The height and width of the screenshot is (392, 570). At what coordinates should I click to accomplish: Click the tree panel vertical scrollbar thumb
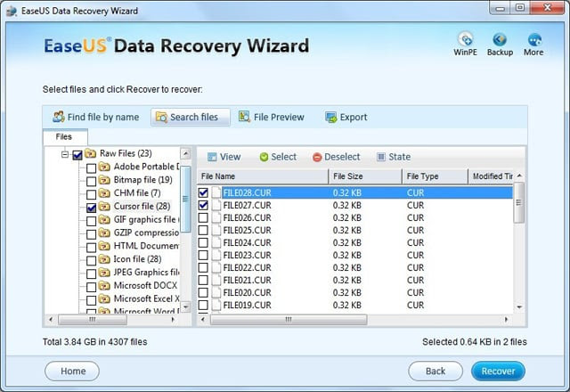186,199
